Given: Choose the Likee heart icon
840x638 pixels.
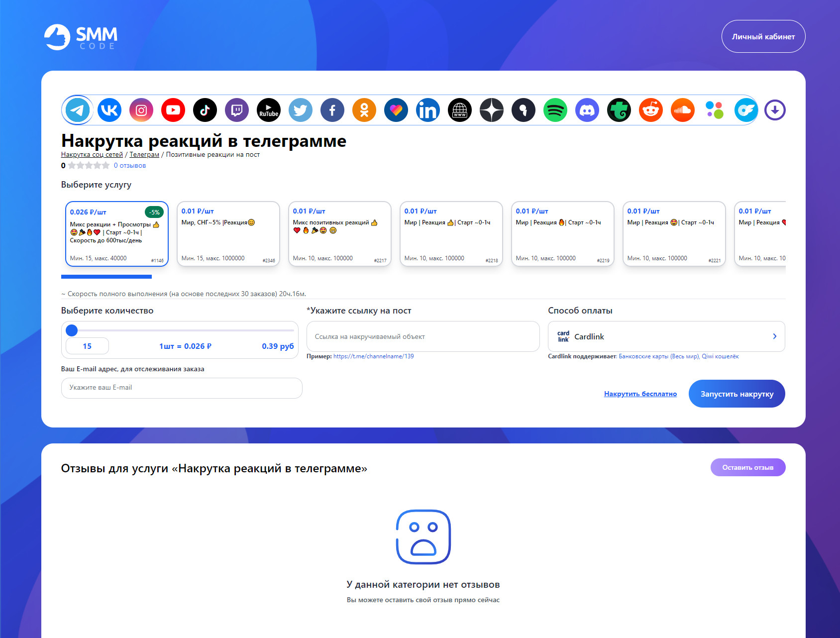Looking at the screenshot, I should [396, 110].
